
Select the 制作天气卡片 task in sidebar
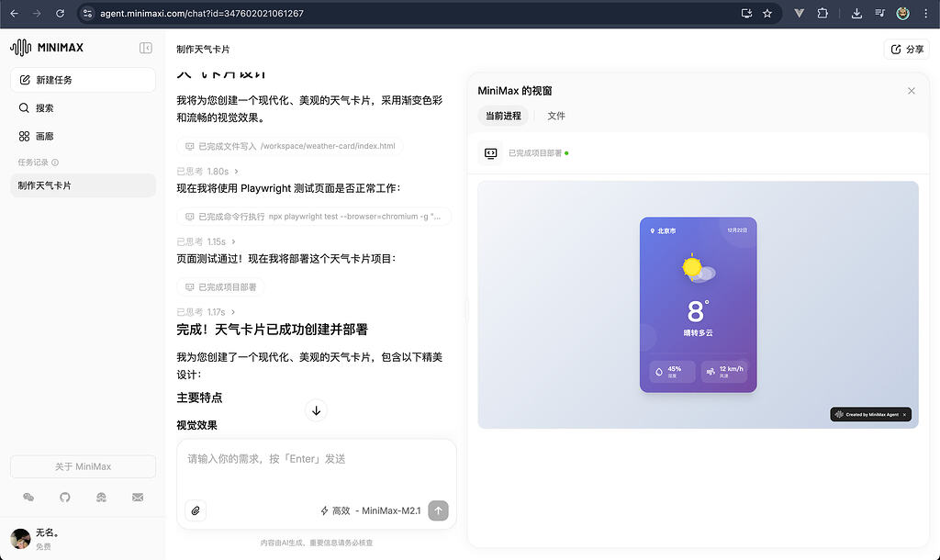pyautogui.click(x=83, y=185)
